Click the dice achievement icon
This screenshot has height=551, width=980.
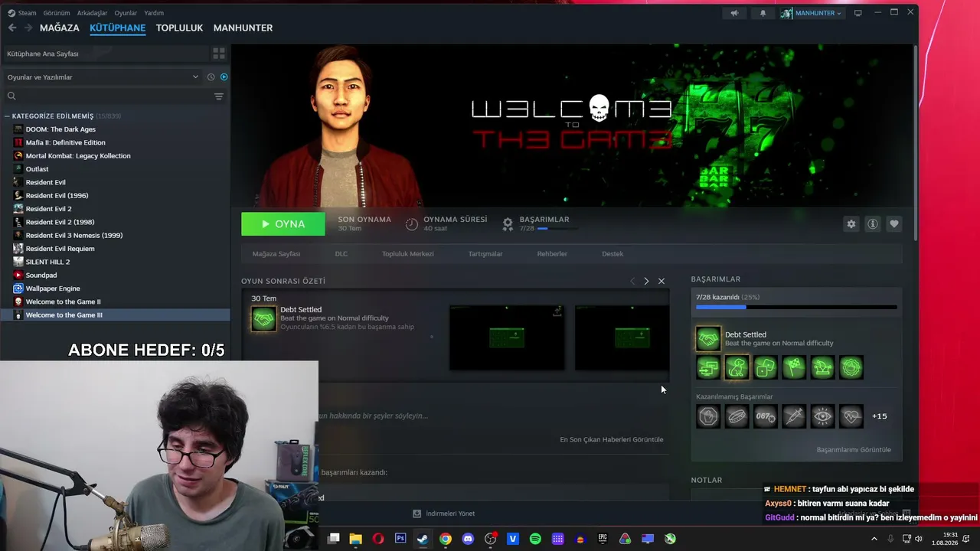pos(765,367)
